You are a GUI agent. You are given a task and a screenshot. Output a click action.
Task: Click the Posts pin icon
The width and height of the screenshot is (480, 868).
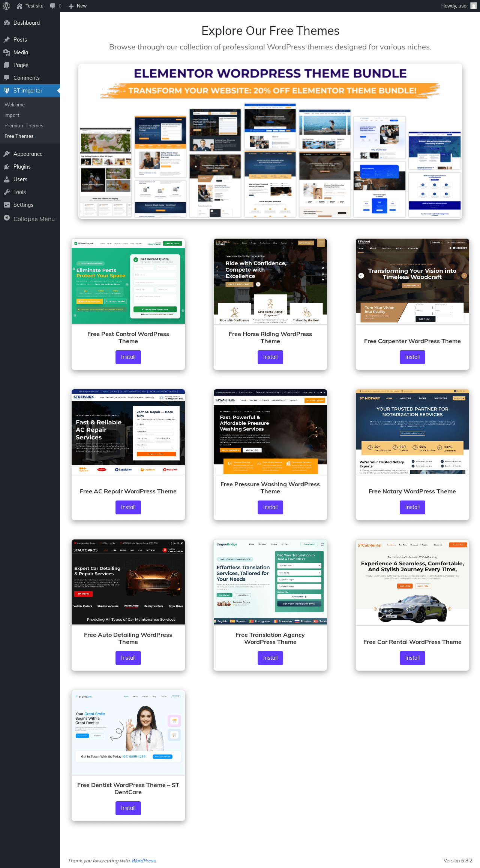click(7, 40)
